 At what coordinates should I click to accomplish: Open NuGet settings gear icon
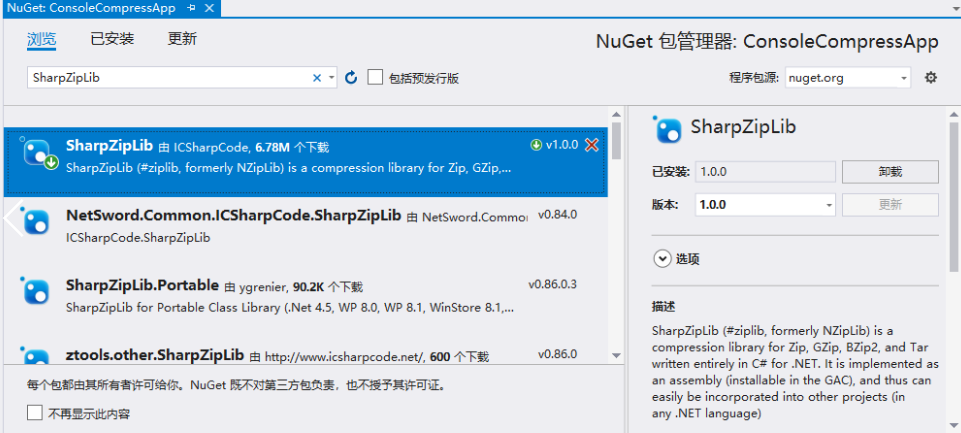tap(930, 77)
